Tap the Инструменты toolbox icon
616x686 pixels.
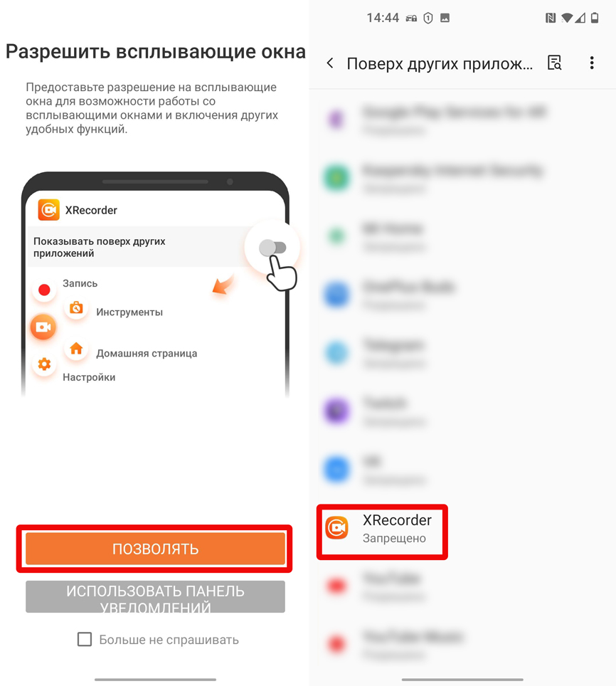click(x=77, y=308)
